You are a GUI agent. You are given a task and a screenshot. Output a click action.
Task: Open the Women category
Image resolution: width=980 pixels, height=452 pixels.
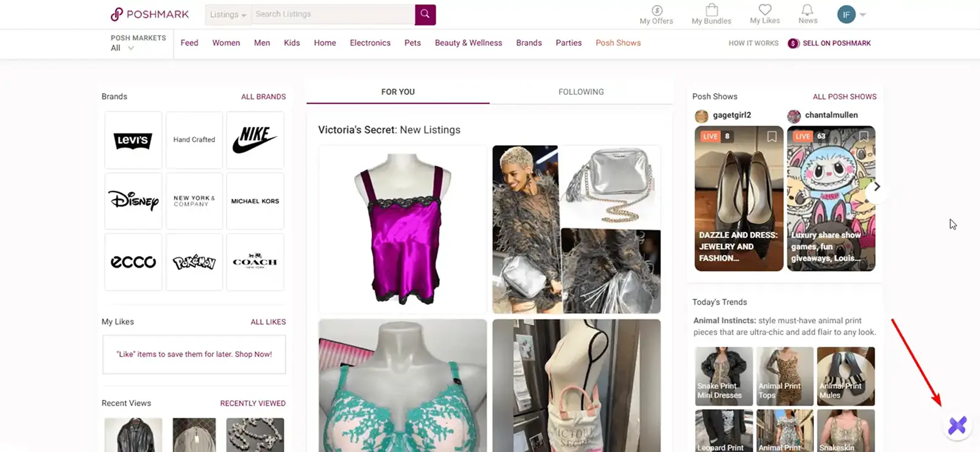(x=226, y=43)
